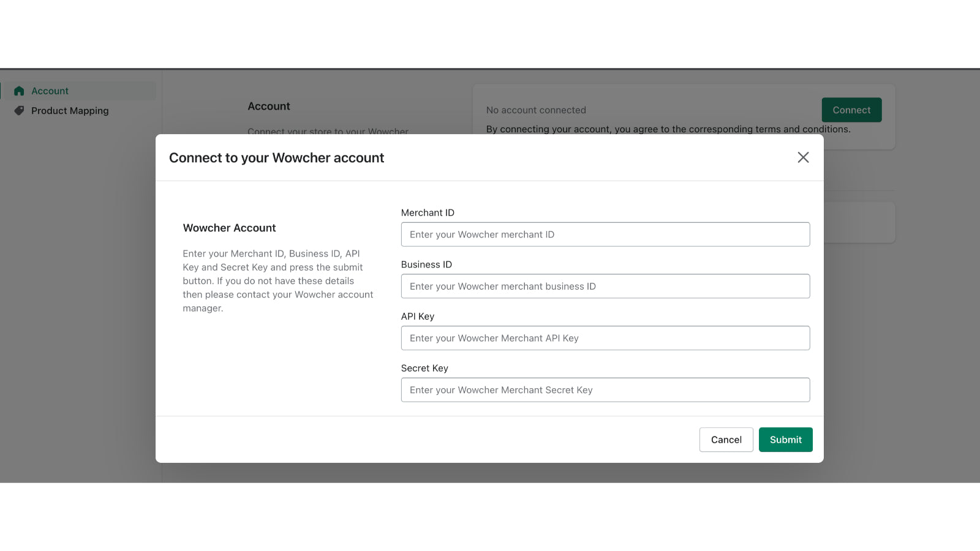The image size is (980, 551).
Task: Open the Account sidebar item
Action: coord(50,91)
